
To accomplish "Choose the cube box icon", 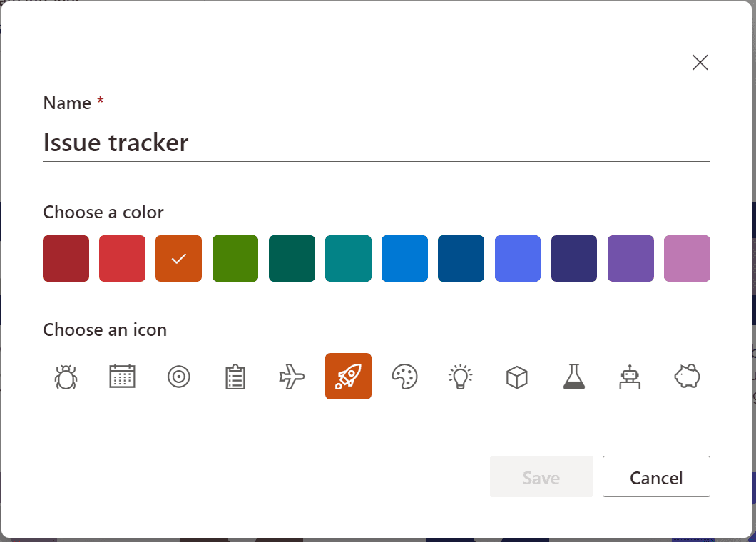I will tap(517, 376).
